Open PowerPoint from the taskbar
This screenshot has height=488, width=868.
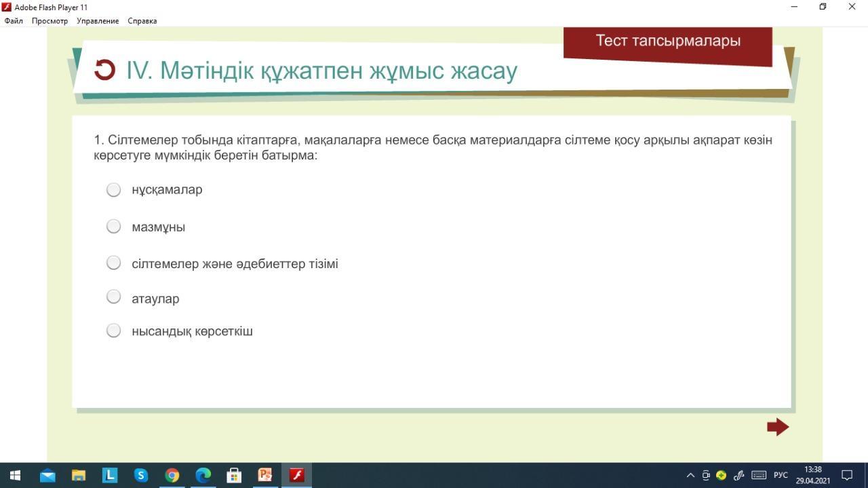[x=265, y=475]
